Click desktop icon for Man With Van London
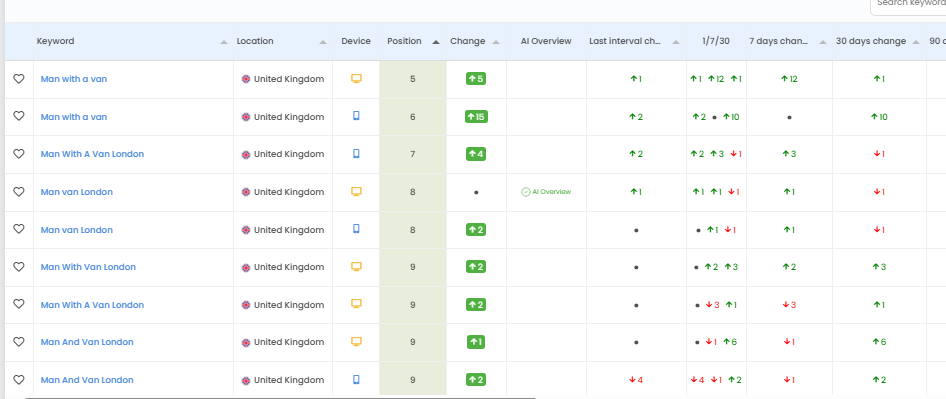Viewport: 946px width, 399px height. click(356, 266)
